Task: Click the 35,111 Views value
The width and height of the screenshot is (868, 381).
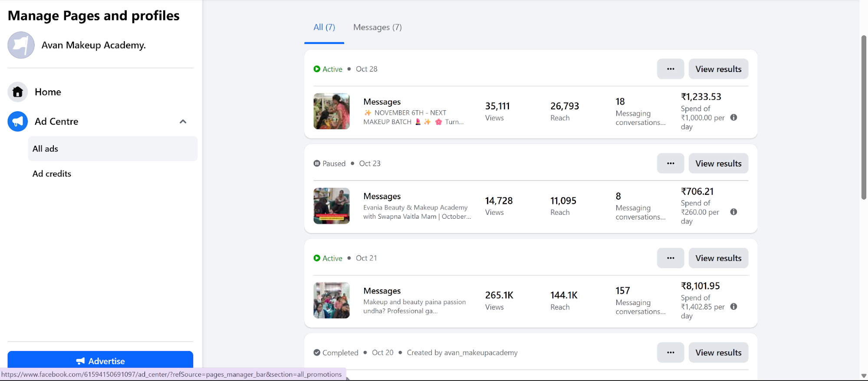Action: (x=497, y=106)
